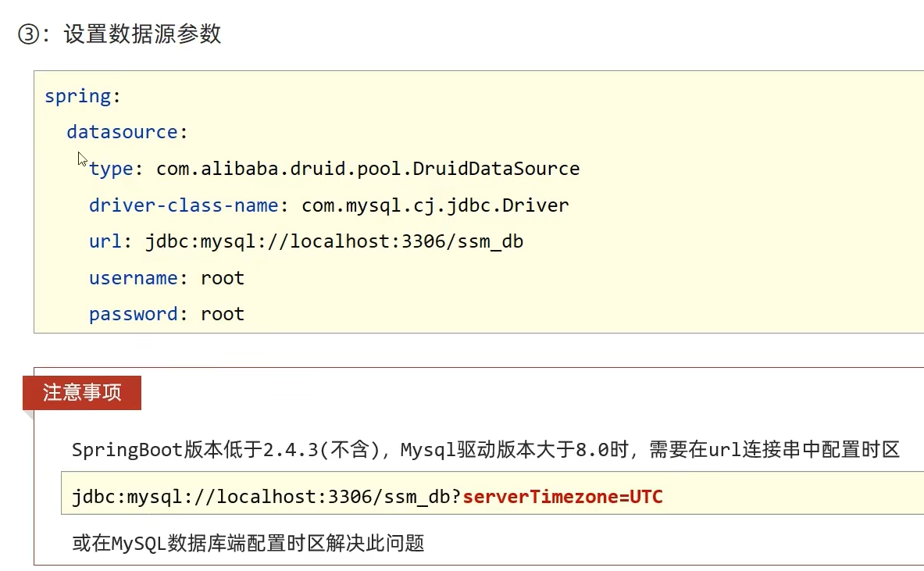Click the JDBC URL in the note box

(266, 497)
